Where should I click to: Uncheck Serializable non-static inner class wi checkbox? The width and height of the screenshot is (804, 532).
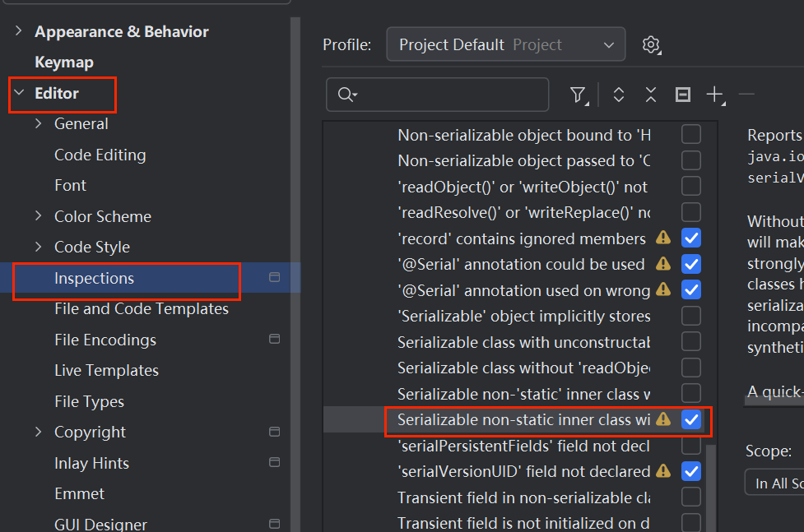(691, 419)
